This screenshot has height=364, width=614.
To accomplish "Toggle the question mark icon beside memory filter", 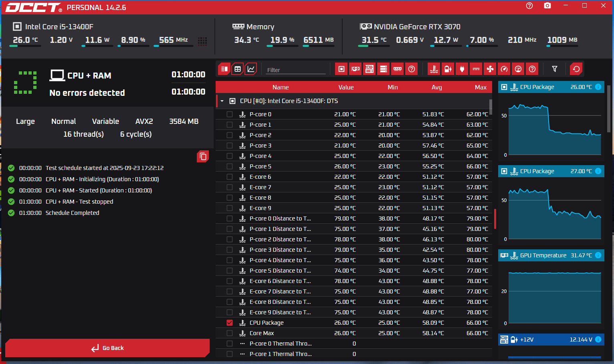I will (x=412, y=69).
